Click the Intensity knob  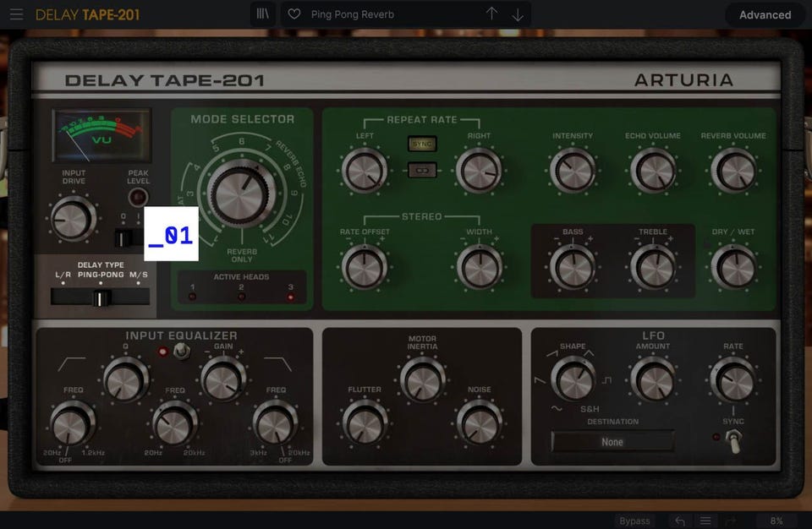click(x=573, y=171)
